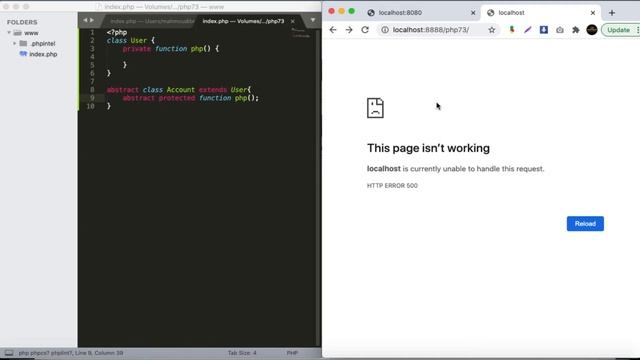The height and width of the screenshot is (360, 640).
Task: Select the www folder row
Action: [x=39, y=33]
